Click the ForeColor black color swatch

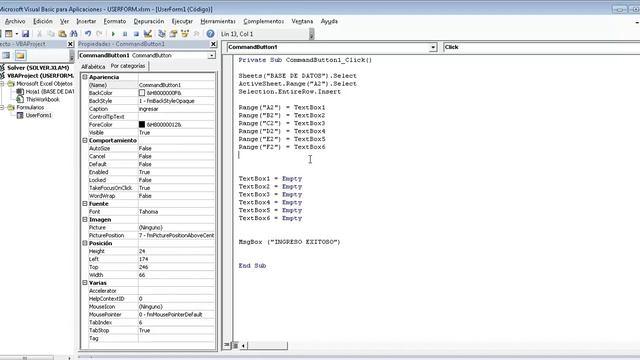pyautogui.click(x=142, y=124)
